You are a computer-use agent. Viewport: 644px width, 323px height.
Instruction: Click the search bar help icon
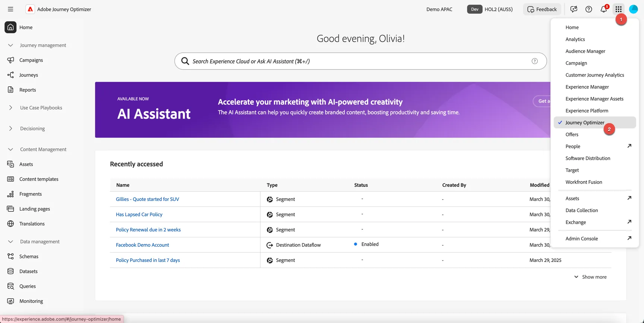pyautogui.click(x=535, y=61)
